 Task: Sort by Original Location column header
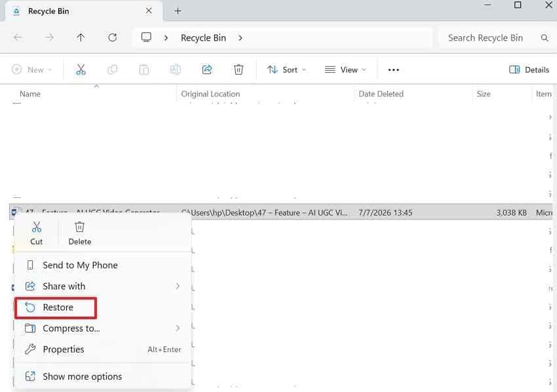point(210,94)
